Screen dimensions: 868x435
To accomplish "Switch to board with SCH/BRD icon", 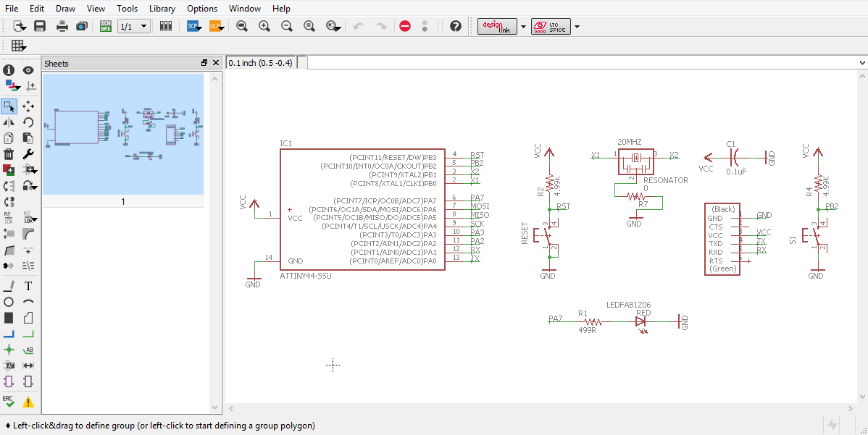I will click(105, 26).
